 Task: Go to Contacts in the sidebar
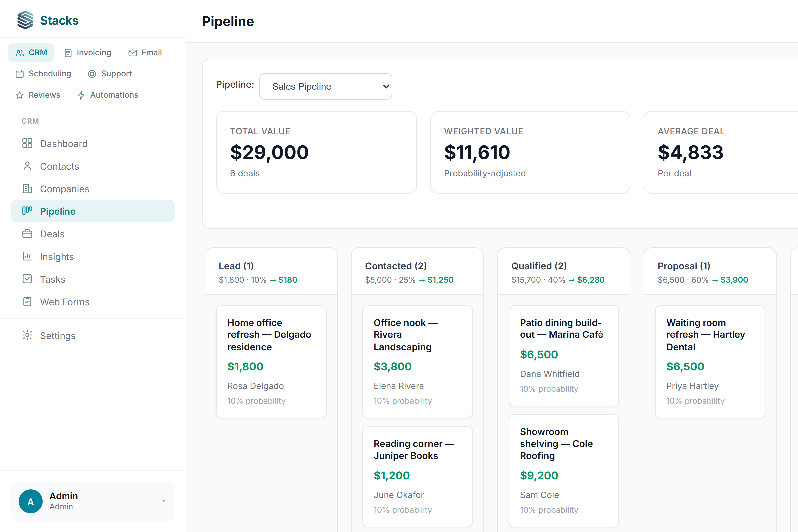93,166
